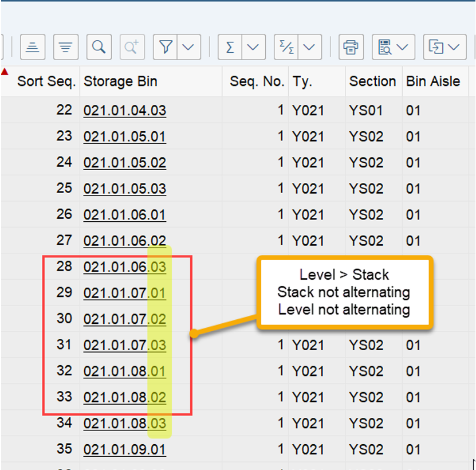Select the Storage Bin column header

(151, 81)
